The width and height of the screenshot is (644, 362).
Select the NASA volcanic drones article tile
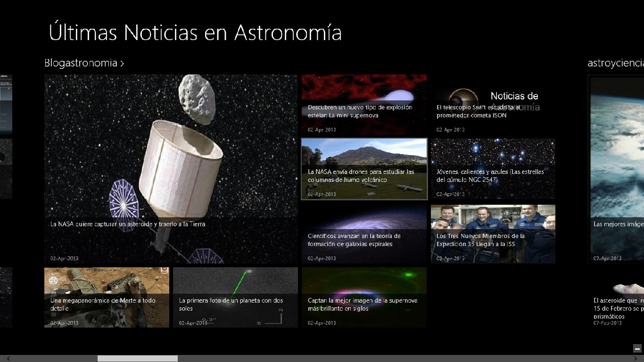click(364, 169)
